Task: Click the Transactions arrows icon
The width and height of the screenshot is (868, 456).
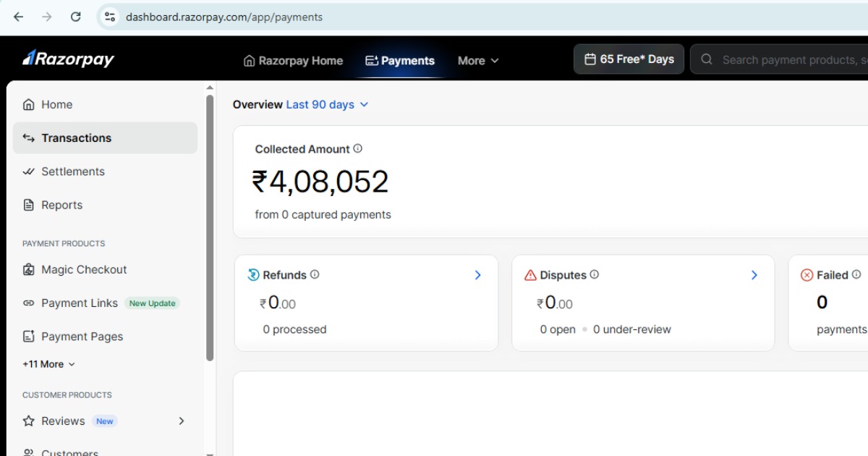Action: tap(29, 138)
